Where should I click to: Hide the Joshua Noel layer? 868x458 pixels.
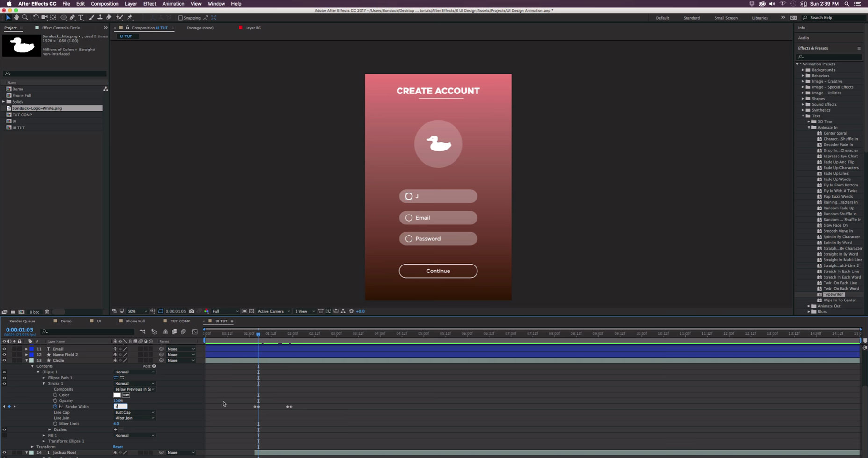pos(4,452)
